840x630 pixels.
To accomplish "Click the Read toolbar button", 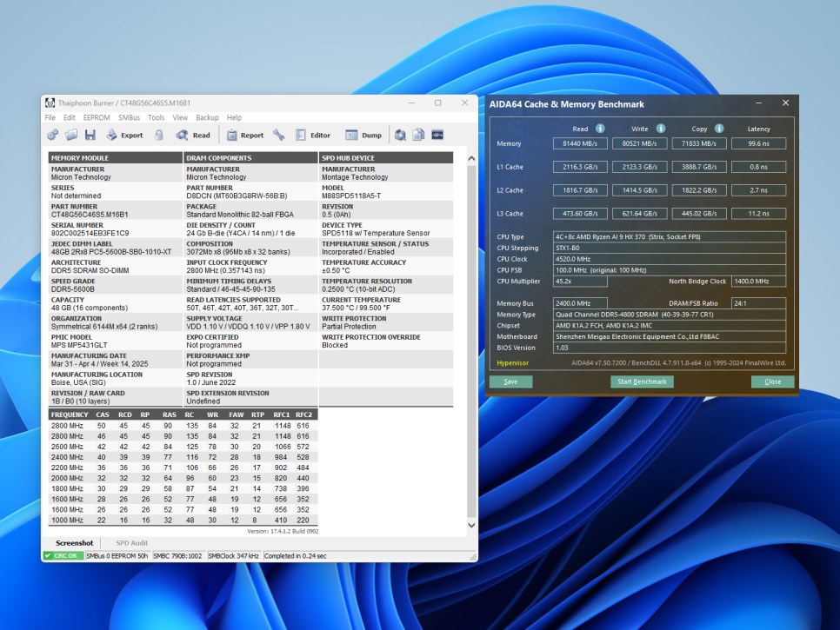I will coord(193,136).
